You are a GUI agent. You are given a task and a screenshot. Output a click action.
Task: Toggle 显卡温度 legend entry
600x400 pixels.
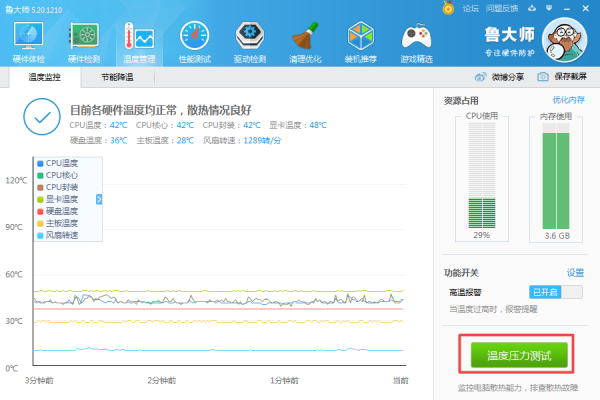pos(57,199)
